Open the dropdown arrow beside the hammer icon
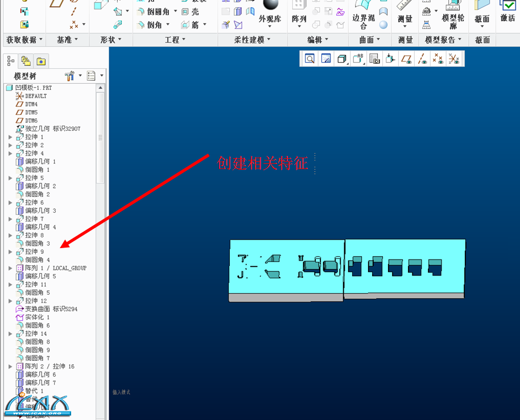The width and height of the screenshot is (520, 420). coord(80,76)
